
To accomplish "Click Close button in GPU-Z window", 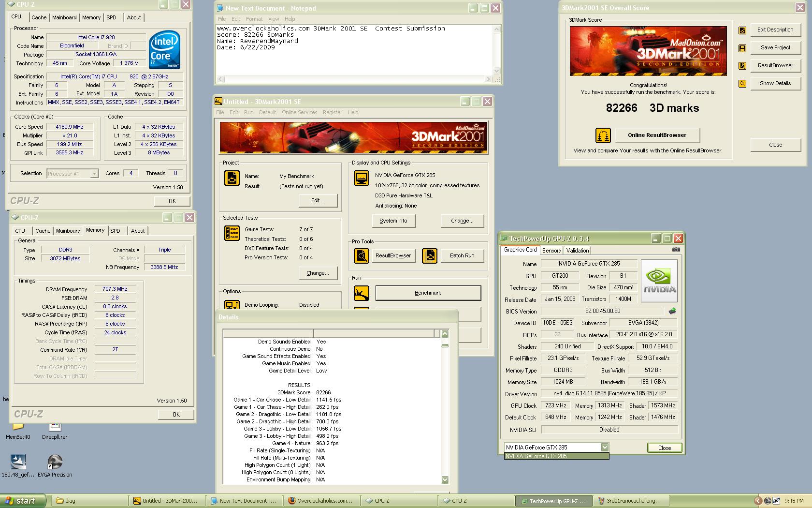I will click(665, 448).
